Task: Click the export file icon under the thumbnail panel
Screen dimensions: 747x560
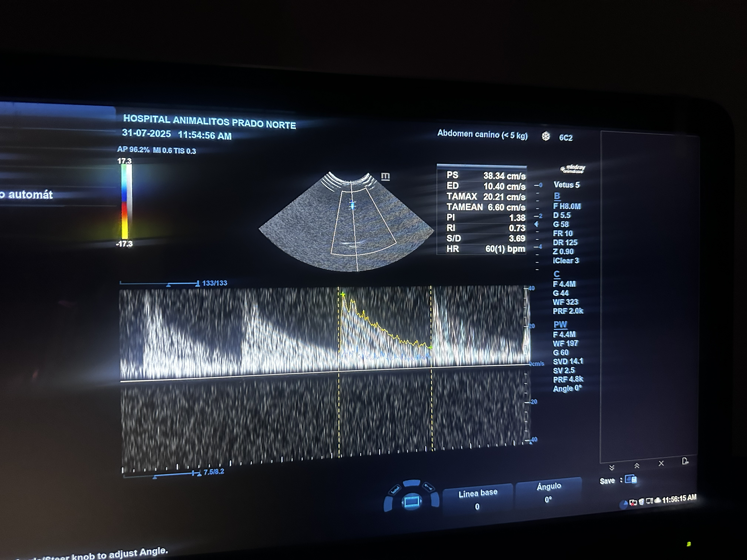Action: pyautogui.click(x=685, y=461)
